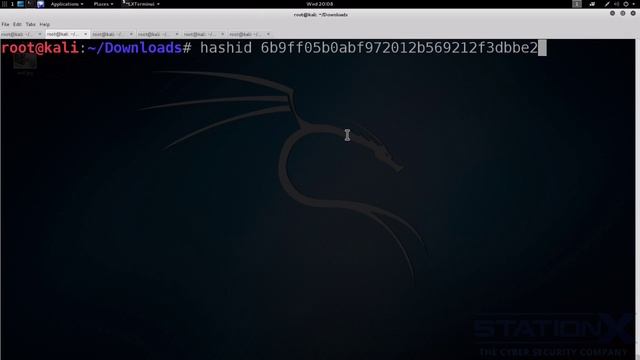This screenshot has width=640, height=360.
Task: Click the grid icon at panel's left end
Action: click(4, 4)
